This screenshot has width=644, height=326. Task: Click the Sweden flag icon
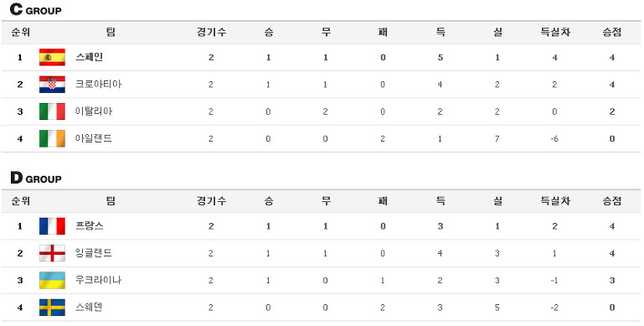tap(52, 308)
